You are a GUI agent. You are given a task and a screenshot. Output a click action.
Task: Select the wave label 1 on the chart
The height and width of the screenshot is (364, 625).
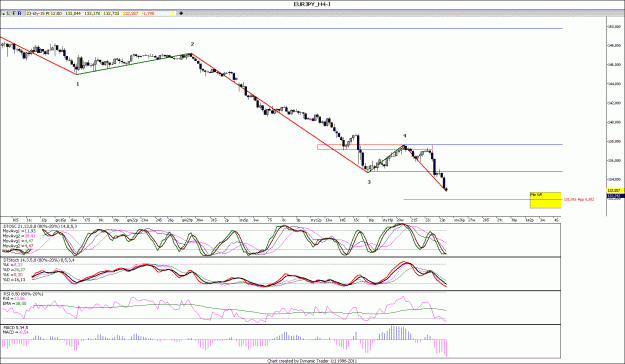pyautogui.click(x=78, y=84)
